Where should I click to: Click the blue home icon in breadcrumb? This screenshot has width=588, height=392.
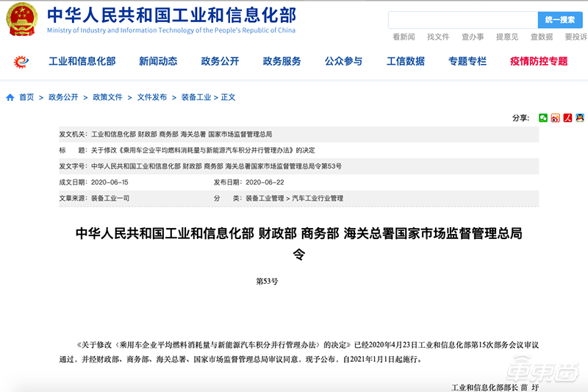pyautogui.click(x=10, y=97)
